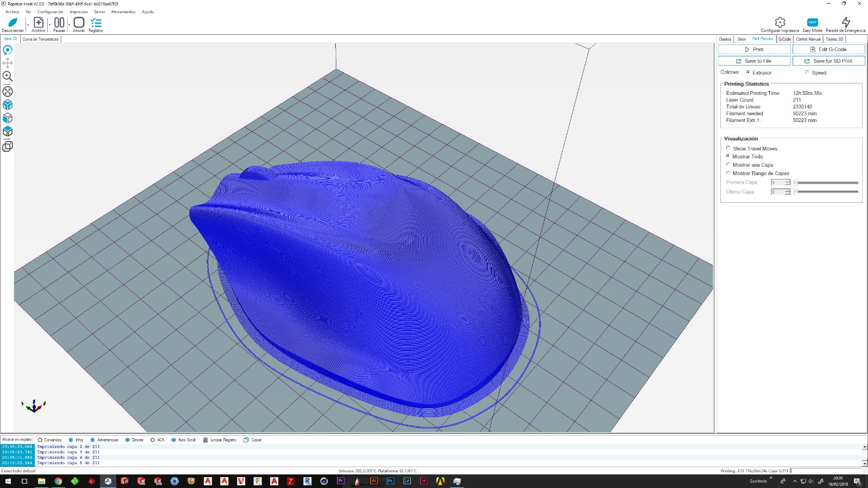The width and height of the screenshot is (868, 488).
Task: Enable Show Travel Moves checkbox
Action: [729, 148]
